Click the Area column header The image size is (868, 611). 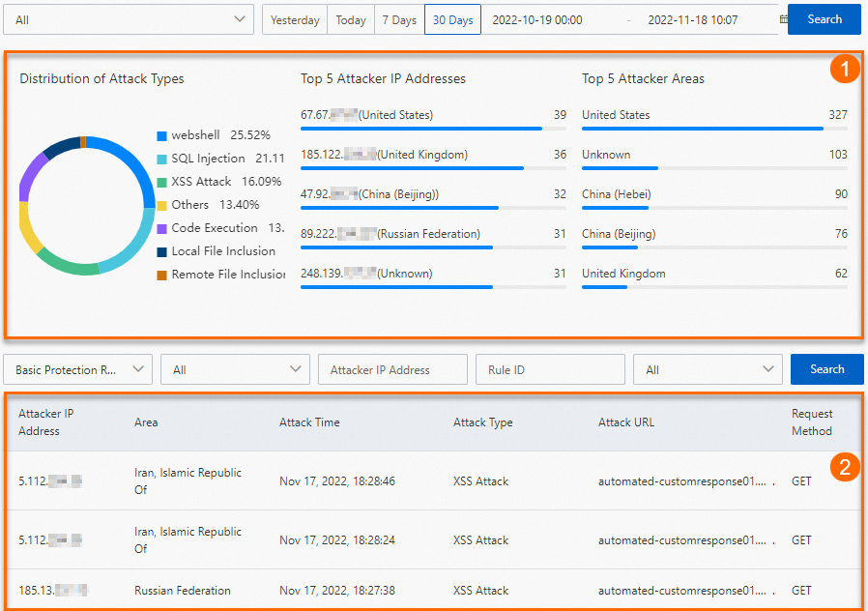click(146, 422)
